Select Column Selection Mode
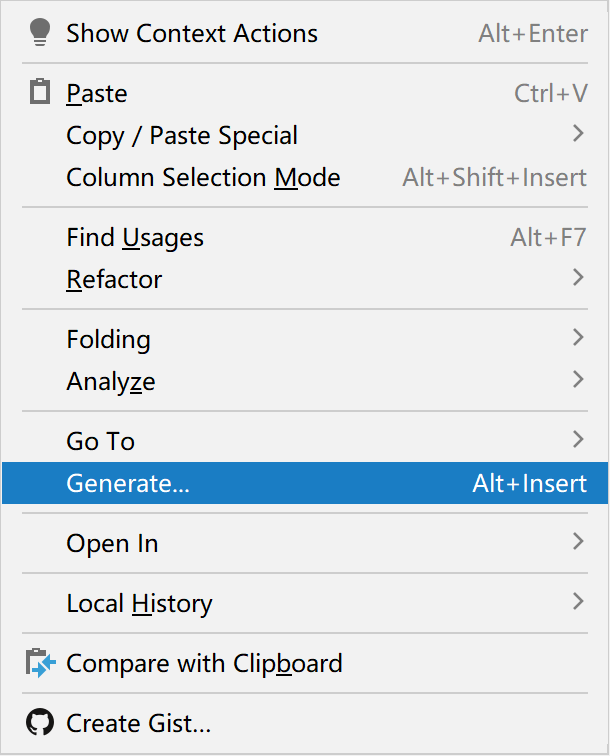The image size is (610, 756). point(203,178)
